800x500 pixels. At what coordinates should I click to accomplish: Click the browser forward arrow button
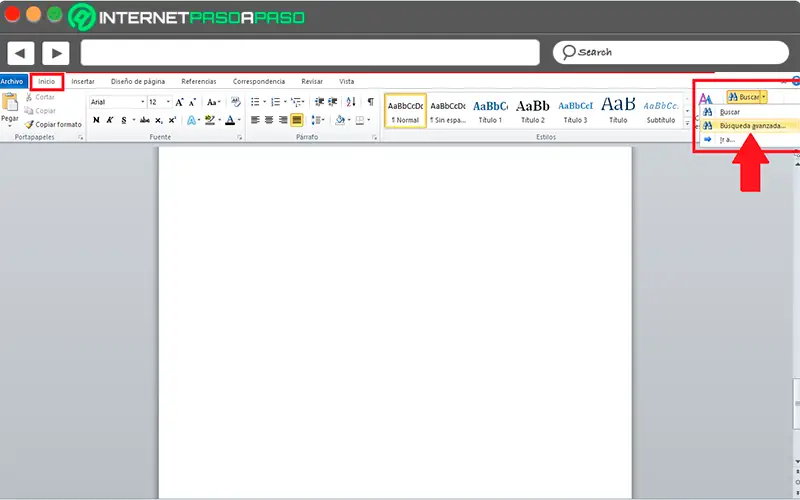55,52
